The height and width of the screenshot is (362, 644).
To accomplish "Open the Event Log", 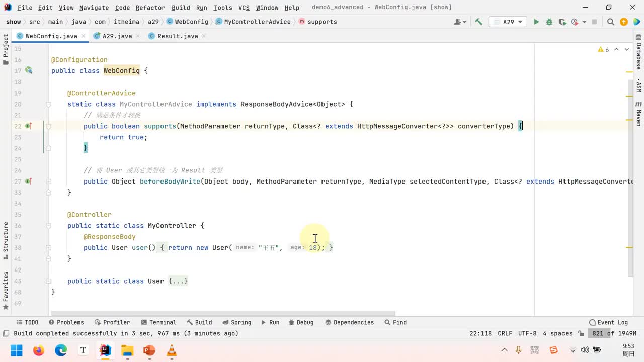I will (608, 322).
